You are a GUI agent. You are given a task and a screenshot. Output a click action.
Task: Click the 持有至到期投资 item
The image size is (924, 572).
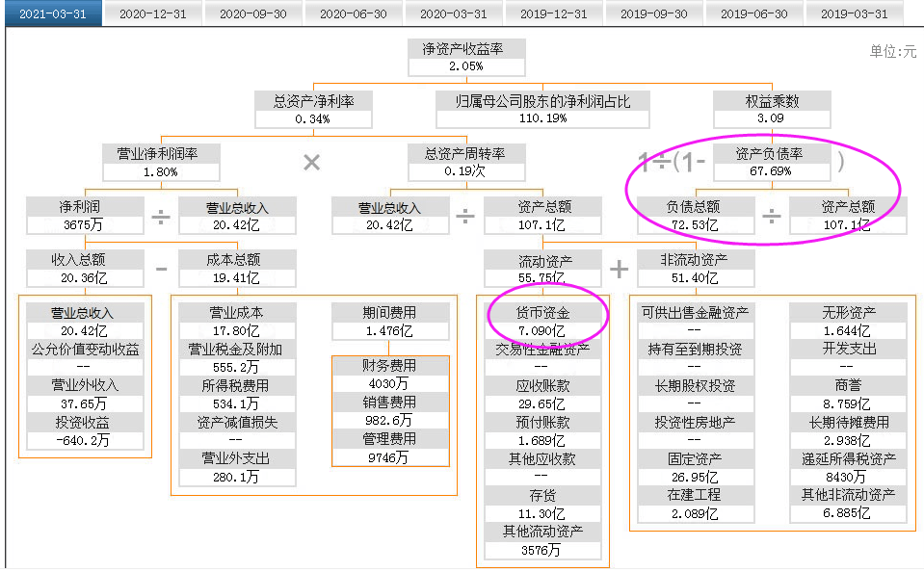[x=696, y=358]
